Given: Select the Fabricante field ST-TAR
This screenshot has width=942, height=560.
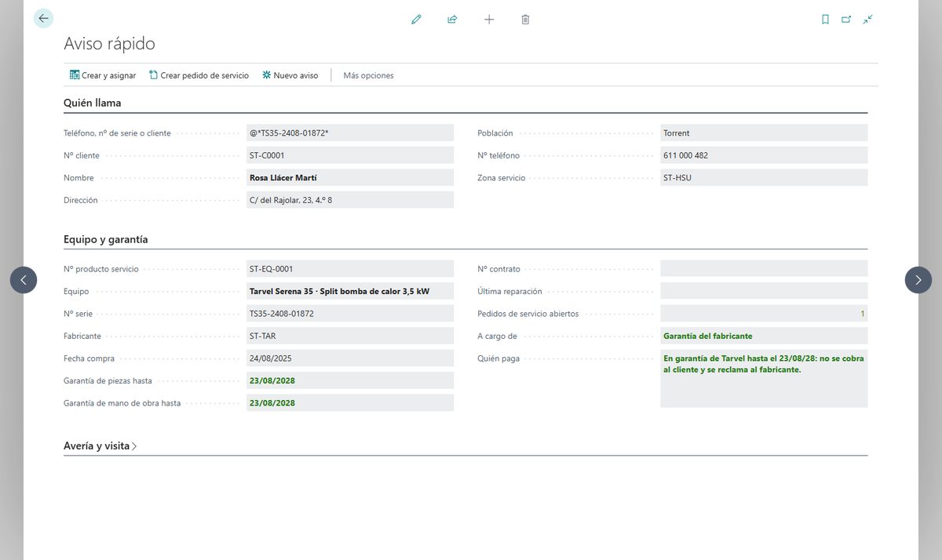Looking at the screenshot, I should [350, 336].
